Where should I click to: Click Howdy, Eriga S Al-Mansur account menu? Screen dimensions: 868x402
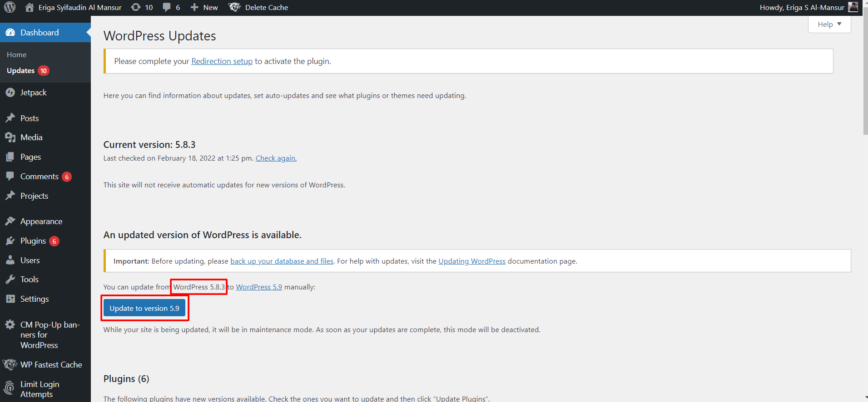point(802,7)
